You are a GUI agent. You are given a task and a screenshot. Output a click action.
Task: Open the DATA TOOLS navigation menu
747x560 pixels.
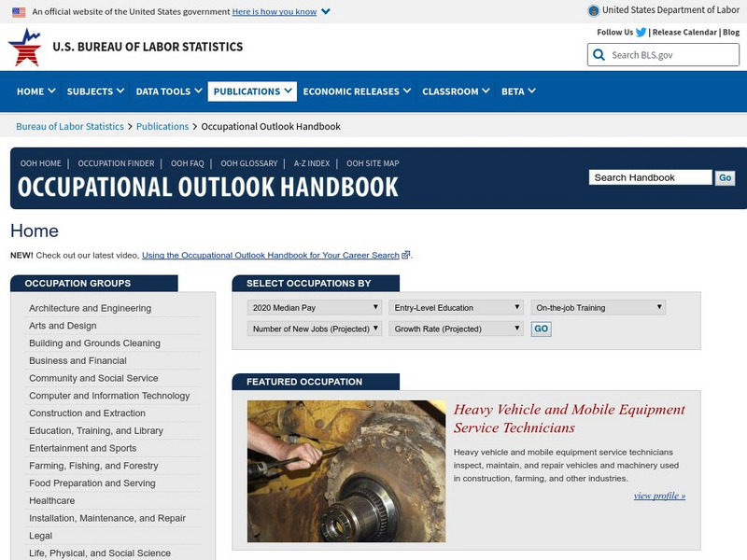(x=169, y=91)
